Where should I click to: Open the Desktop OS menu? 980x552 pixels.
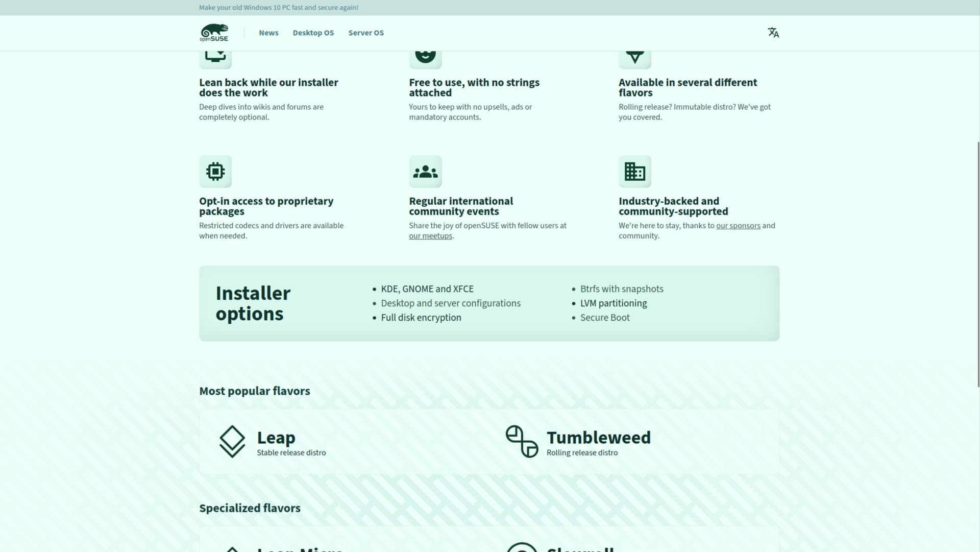click(x=313, y=33)
